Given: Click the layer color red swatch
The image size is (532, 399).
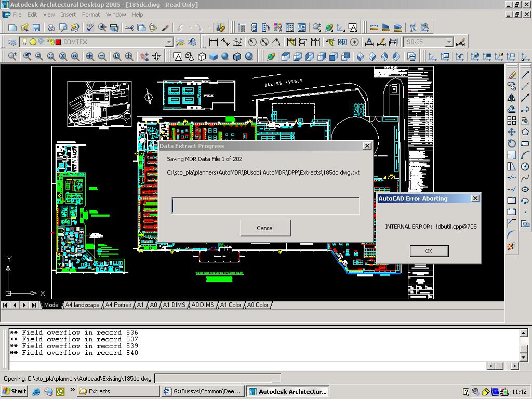Looking at the screenshot, I should pyautogui.click(x=58, y=42).
